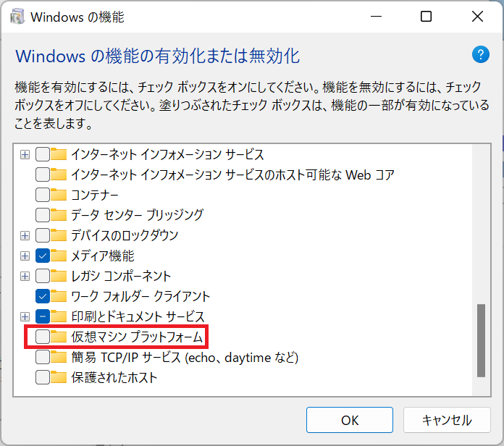This screenshot has width=504, height=446.
Task: Click the feature list vertical scrollbar thumb
Action: coord(481,340)
